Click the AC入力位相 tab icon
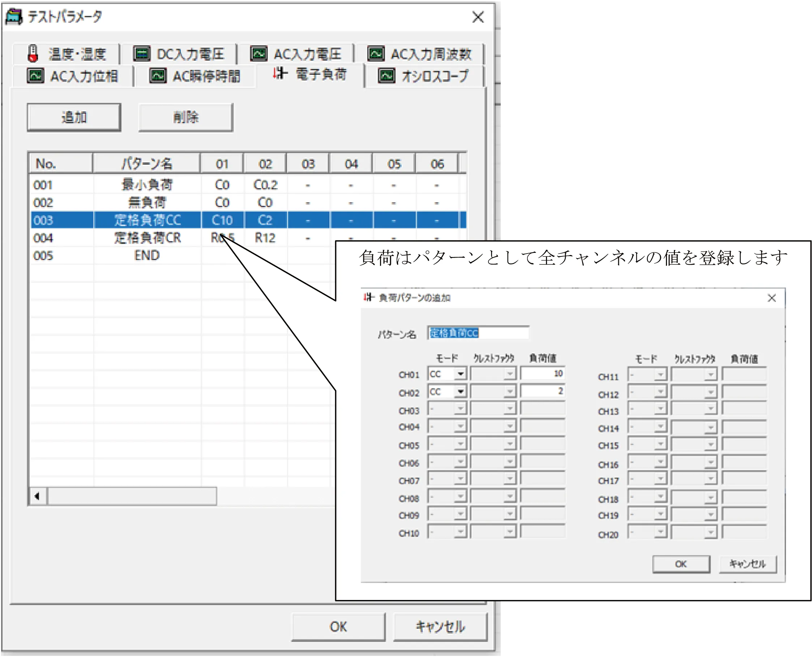Screen dimensions: 812x657 (35, 76)
